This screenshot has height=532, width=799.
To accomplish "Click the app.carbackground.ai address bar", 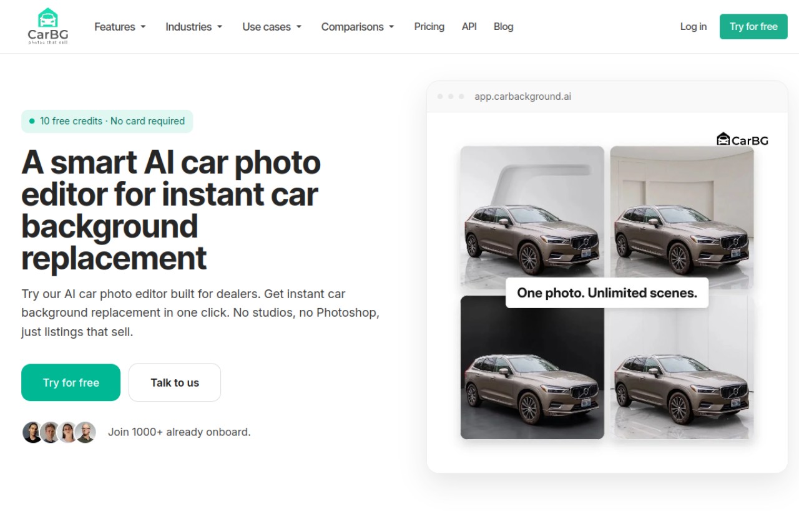I will pos(523,97).
